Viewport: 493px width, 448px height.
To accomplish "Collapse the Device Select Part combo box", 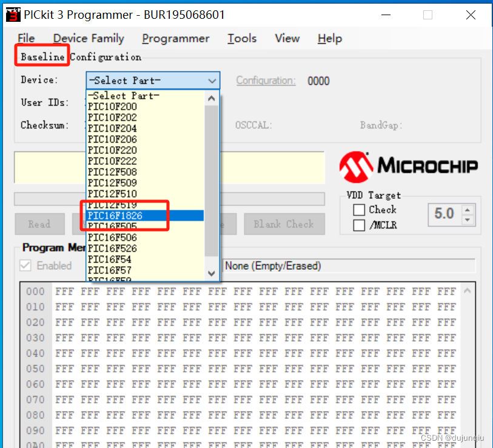I will 212,81.
